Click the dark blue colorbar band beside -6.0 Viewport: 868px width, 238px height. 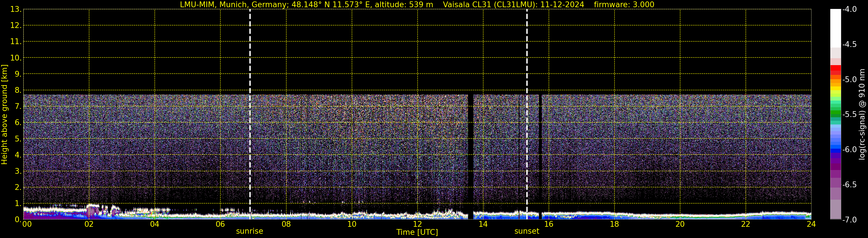tap(835, 151)
